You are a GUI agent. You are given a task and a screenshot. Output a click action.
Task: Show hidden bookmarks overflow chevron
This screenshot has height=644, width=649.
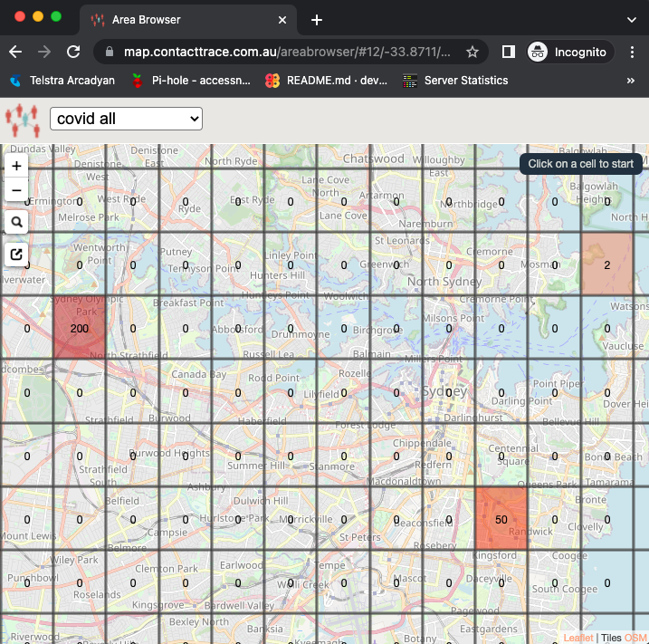[x=630, y=81]
